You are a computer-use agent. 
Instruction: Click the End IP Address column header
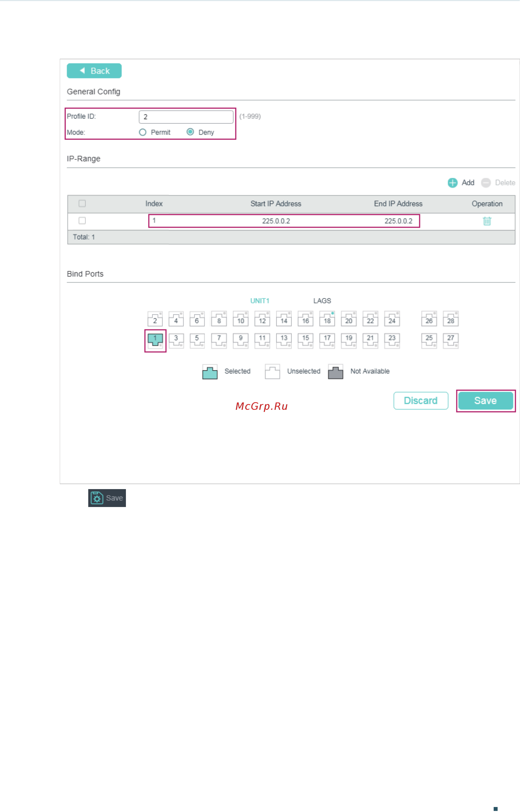coord(399,204)
